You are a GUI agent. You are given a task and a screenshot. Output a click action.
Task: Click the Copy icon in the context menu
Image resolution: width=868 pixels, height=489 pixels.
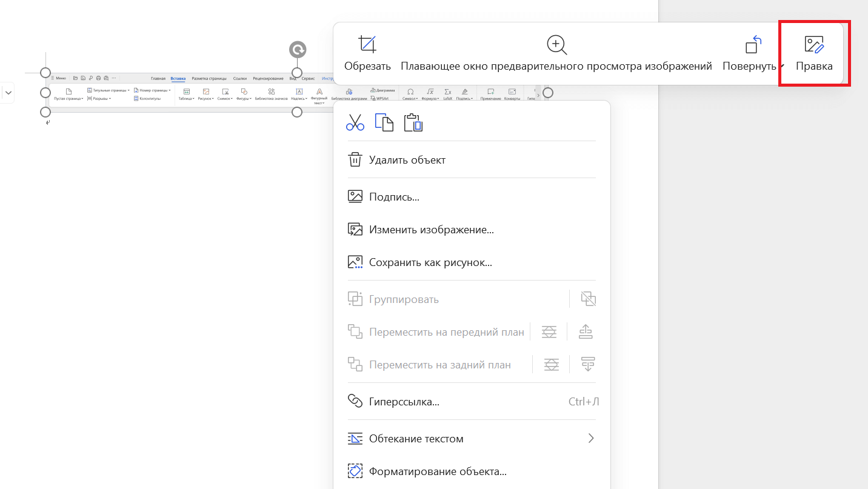pyautogui.click(x=384, y=122)
